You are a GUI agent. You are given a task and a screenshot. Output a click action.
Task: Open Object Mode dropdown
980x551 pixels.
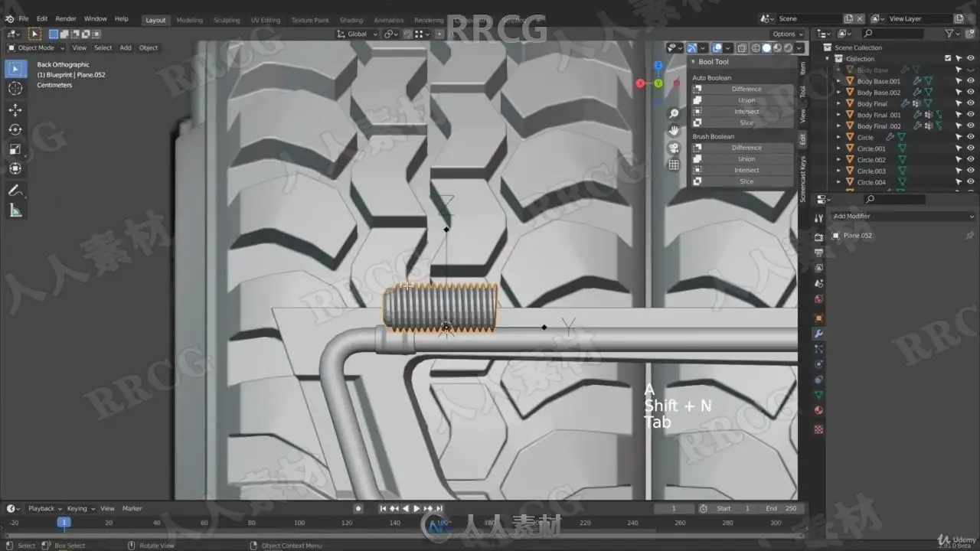(36, 47)
